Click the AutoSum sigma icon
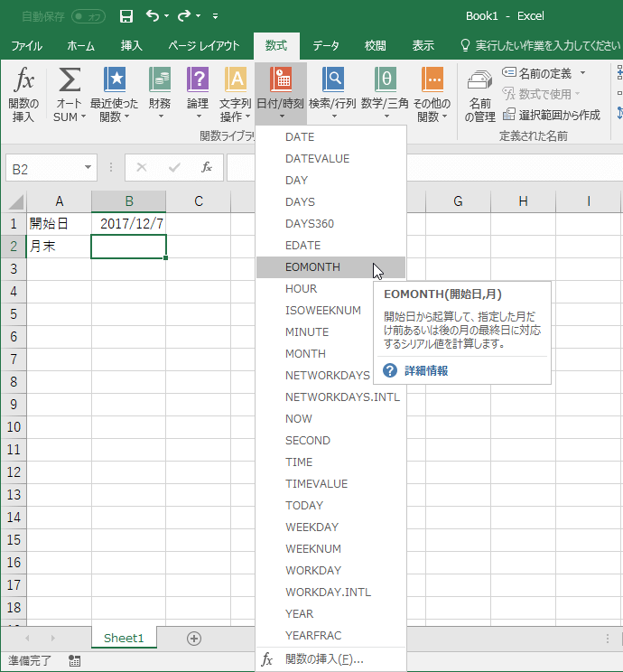Viewport: 623px width, 672px height. (70, 79)
